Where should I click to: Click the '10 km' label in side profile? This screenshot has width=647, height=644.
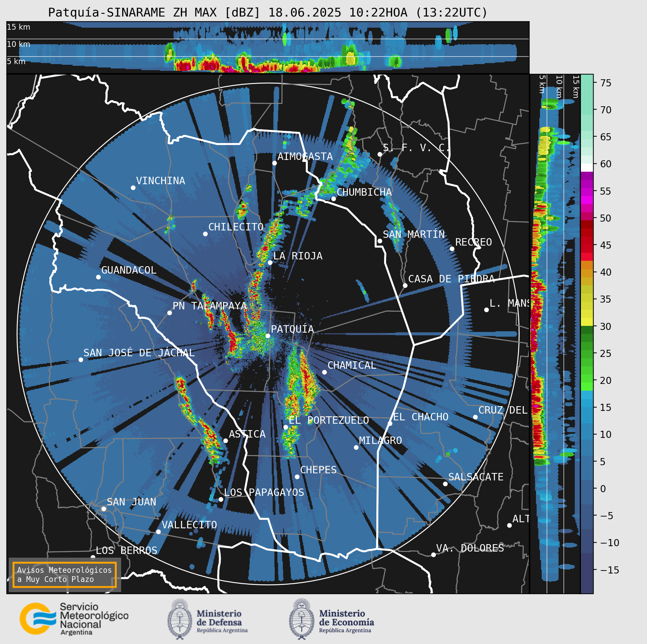(559, 87)
